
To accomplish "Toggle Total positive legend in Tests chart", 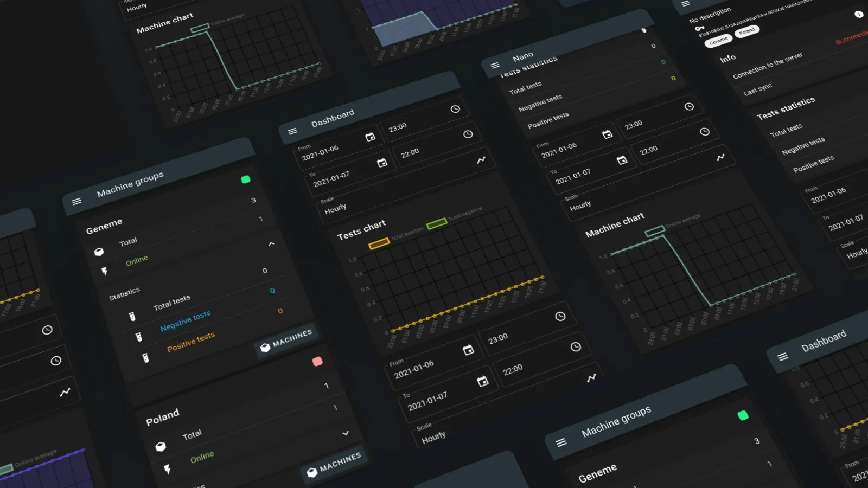I will point(379,243).
